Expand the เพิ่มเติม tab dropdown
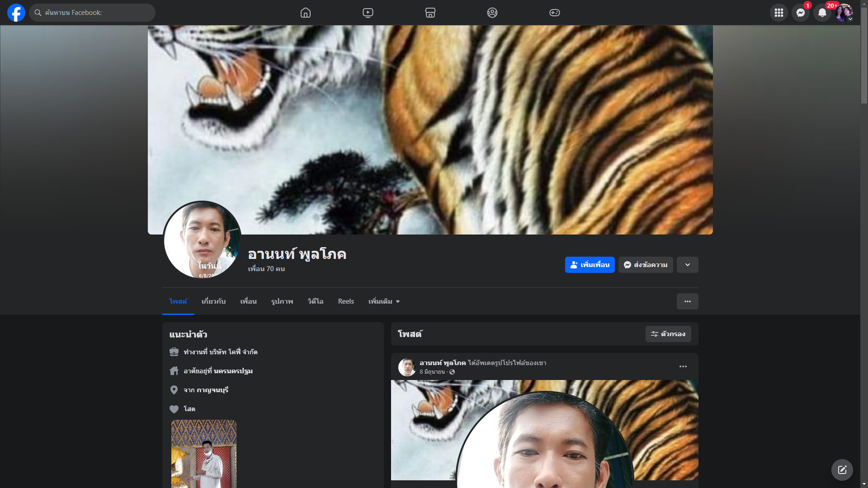The width and height of the screenshot is (868, 488). coord(384,301)
